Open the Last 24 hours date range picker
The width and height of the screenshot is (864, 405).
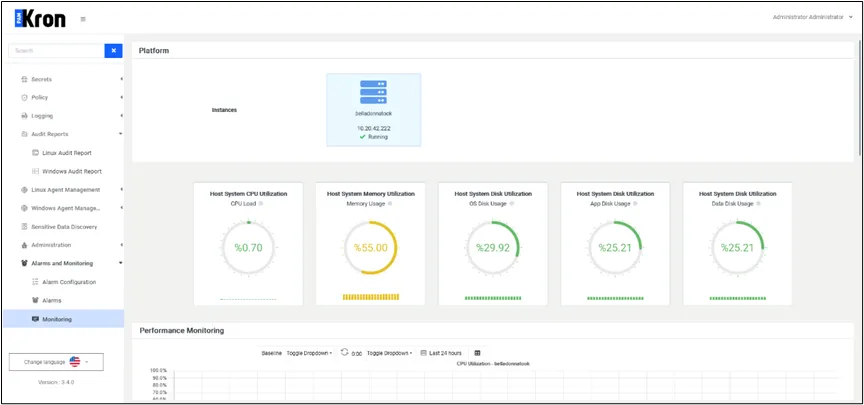pos(441,353)
